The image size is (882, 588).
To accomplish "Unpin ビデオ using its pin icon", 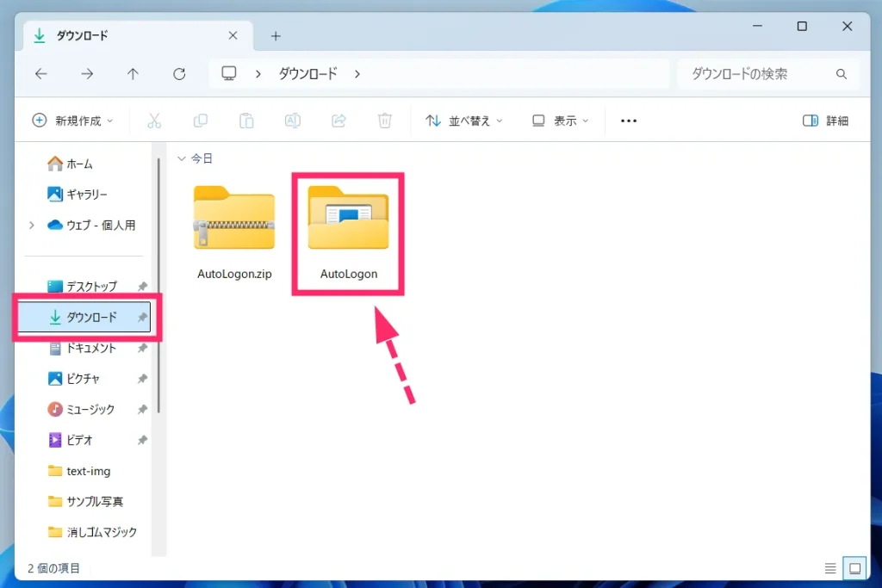I will [x=142, y=440].
